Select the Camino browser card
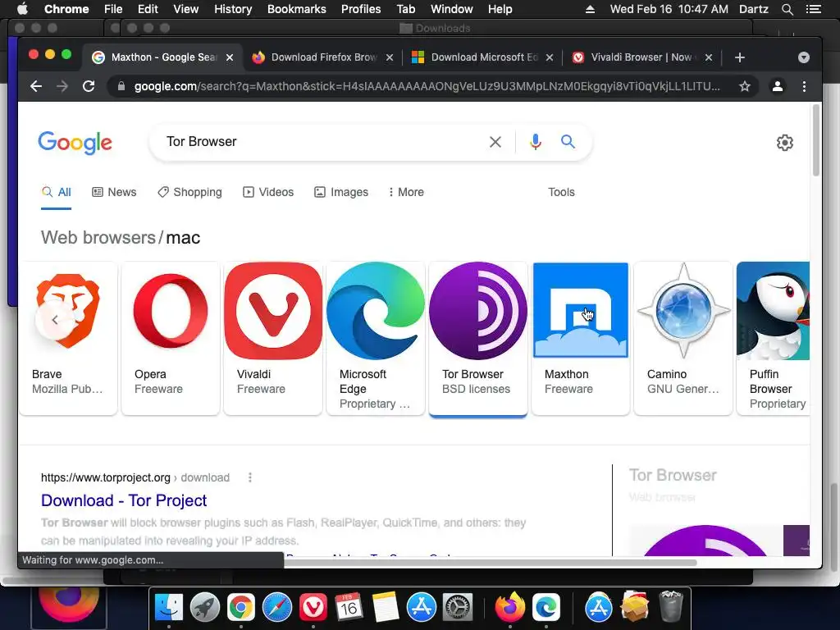840x630 pixels. pos(683,337)
